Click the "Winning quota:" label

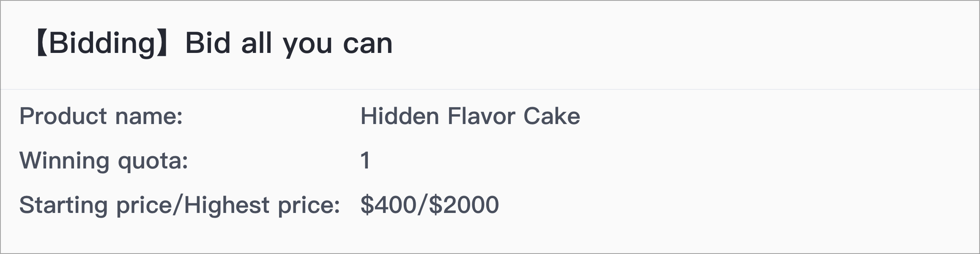tap(104, 161)
